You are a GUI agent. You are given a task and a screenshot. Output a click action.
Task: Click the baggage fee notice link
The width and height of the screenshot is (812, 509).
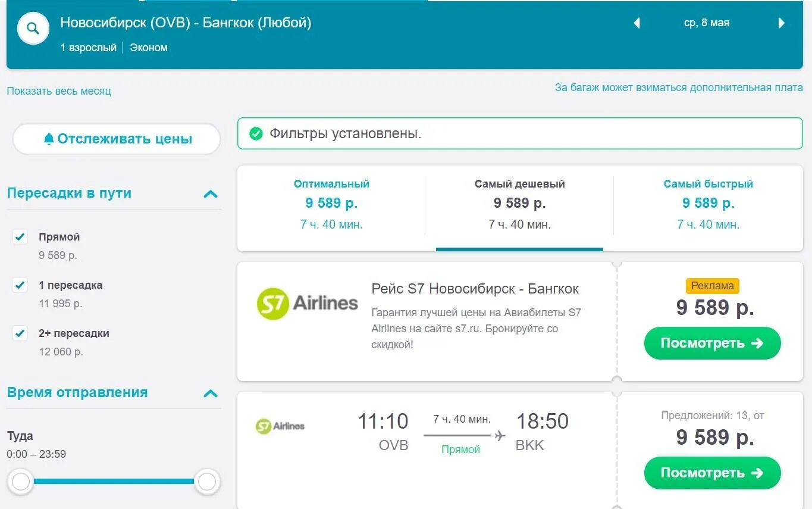(x=679, y=88)
